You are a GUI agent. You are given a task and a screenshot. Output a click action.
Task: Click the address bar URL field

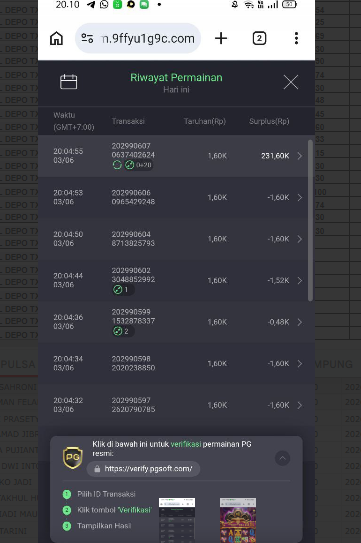(x=138, y=38)
